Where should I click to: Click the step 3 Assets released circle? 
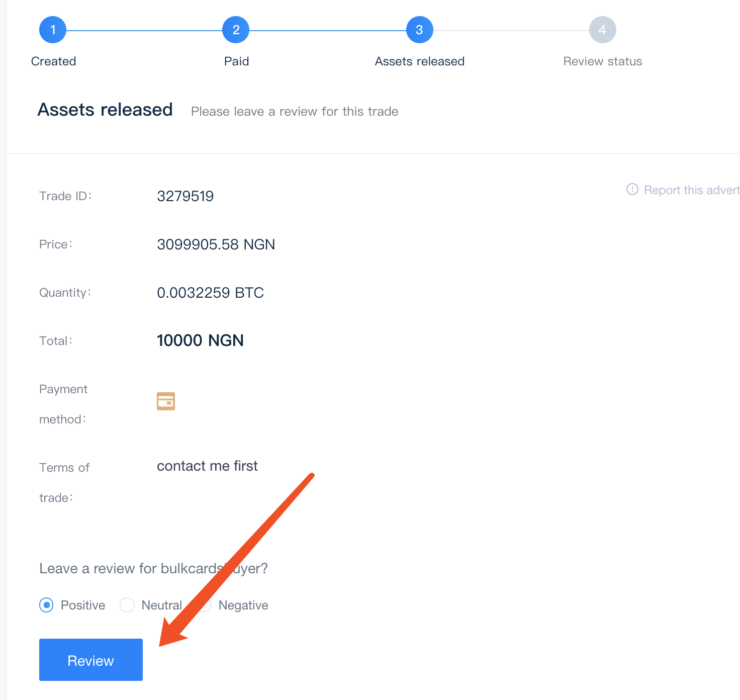(419, 30)
